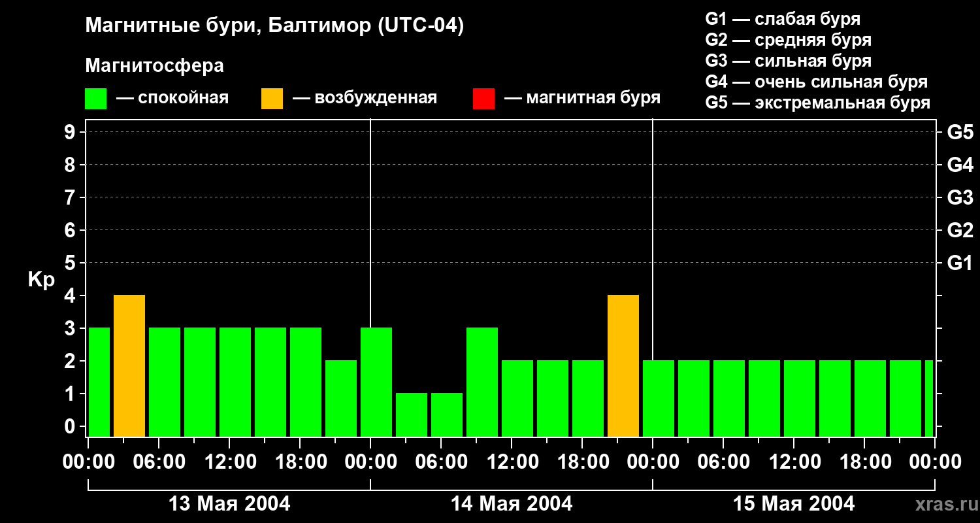Image resolution: width=980 pixels, height=523 pixels.
Task: Click the first green bar on 13 May
Action: tap(99, 382)
